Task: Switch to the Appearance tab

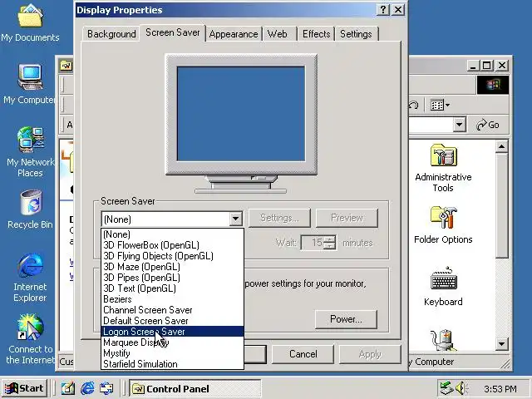Action: point(234,34)
